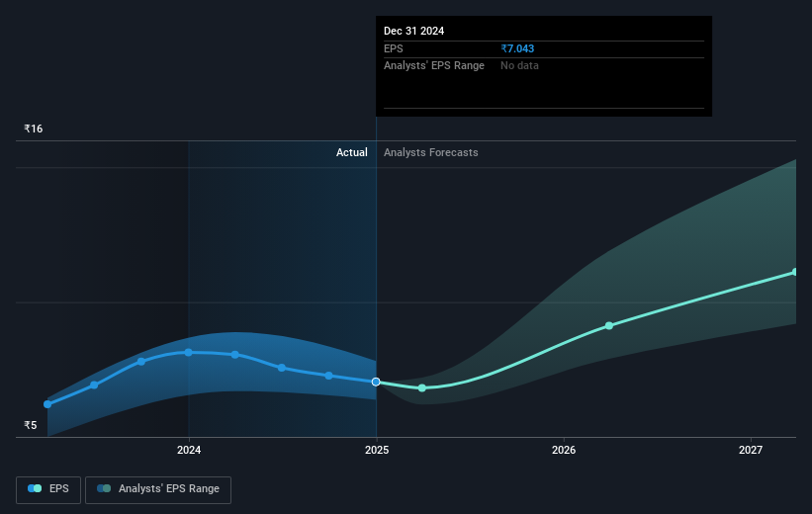Select the EPS point in late 2023
The height and width of the screenshot is (514, 812).
click(141, 362)
